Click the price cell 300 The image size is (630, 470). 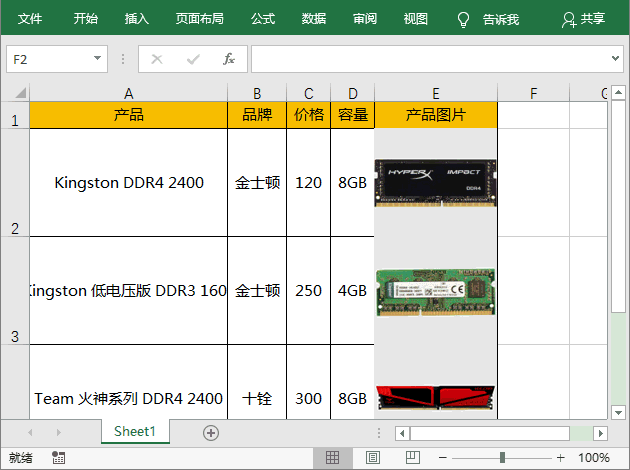point(309,382)
